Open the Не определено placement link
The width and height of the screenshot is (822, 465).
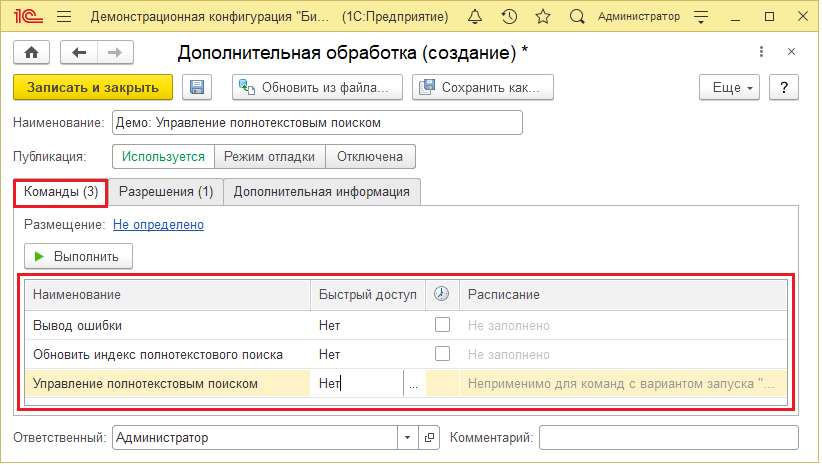point(158,224)
